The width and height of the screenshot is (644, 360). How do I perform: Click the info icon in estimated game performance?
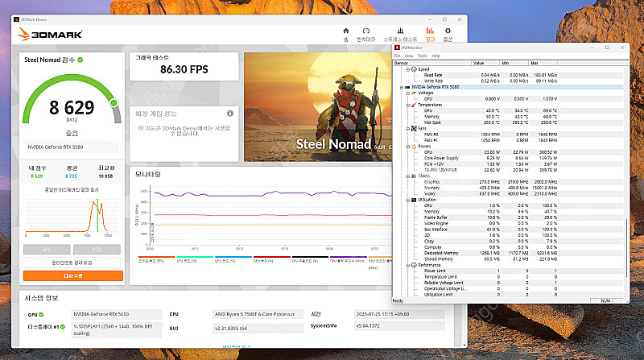[x=230, y=114]
